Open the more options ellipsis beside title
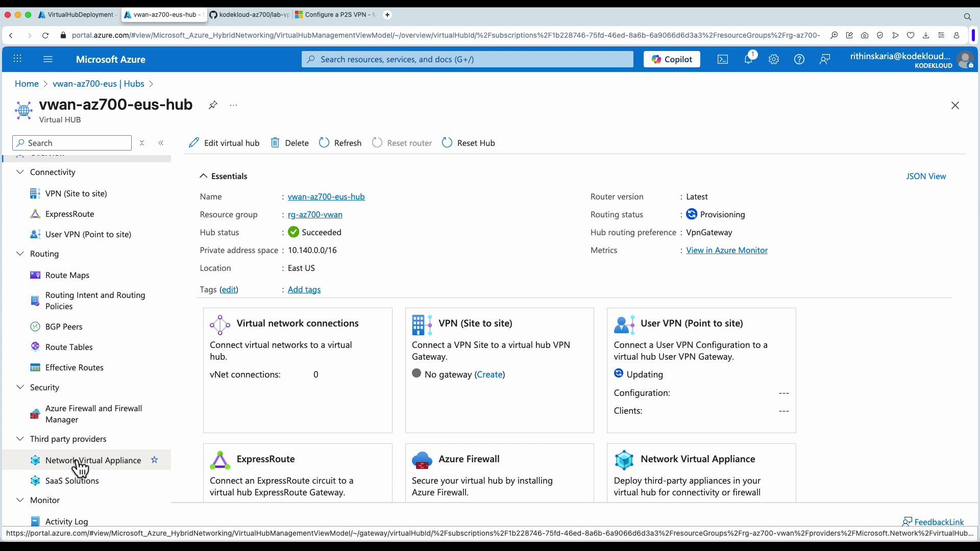 pyautogui.click(x=233, y=105)
